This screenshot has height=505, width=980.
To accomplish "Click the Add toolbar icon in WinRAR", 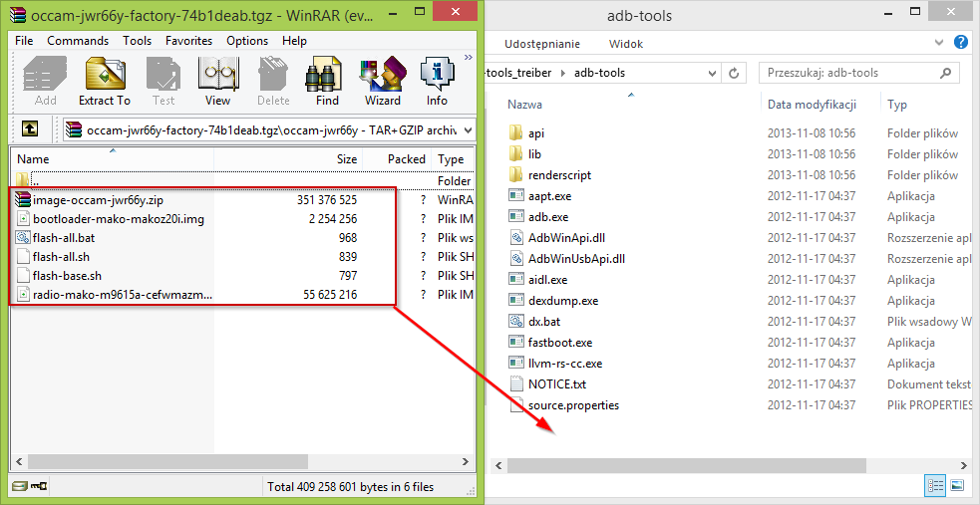I will coord(45,81).
